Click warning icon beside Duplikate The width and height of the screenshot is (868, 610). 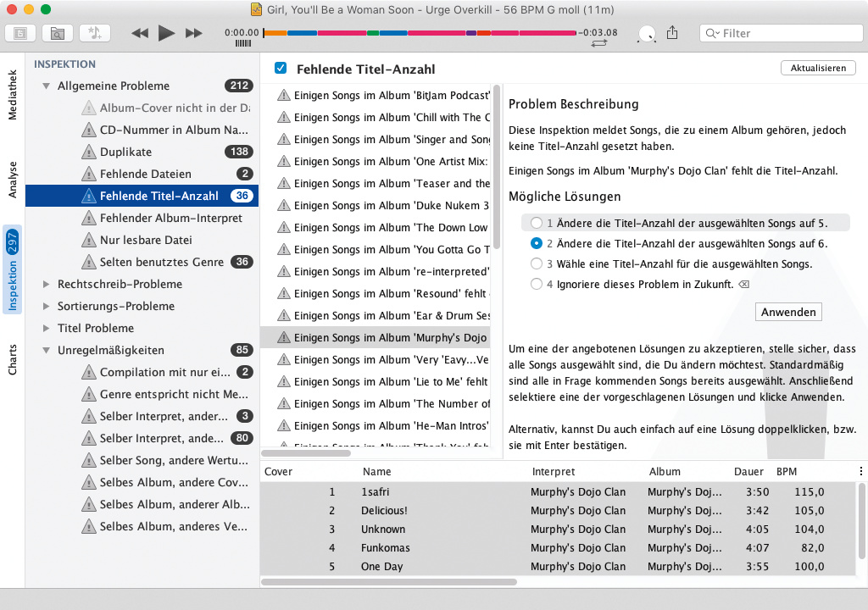click(x=89, y=152)
